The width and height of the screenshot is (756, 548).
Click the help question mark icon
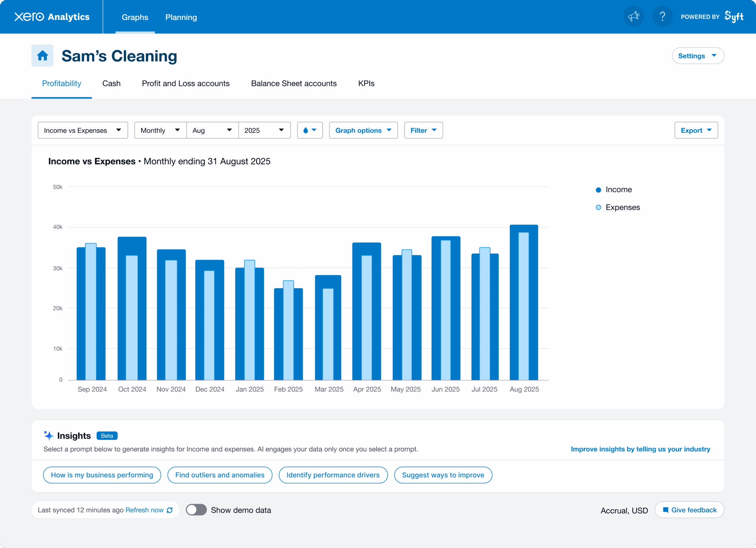662,17
